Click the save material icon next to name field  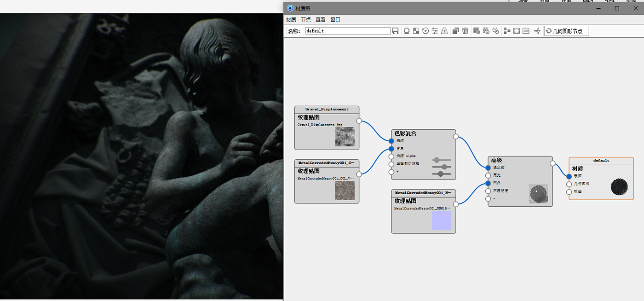[x=395, y=31]
